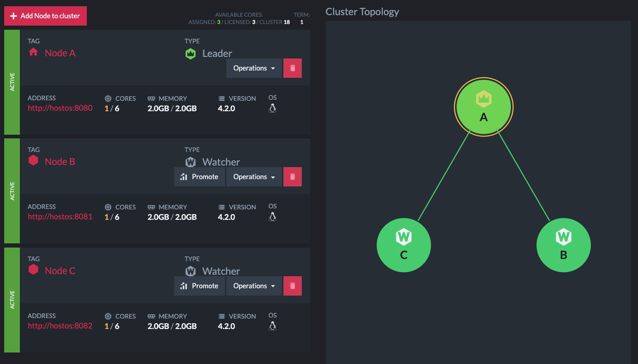Click the Watcher icon in Node B's type
638x364 pixels.
(x=191, y=162)
